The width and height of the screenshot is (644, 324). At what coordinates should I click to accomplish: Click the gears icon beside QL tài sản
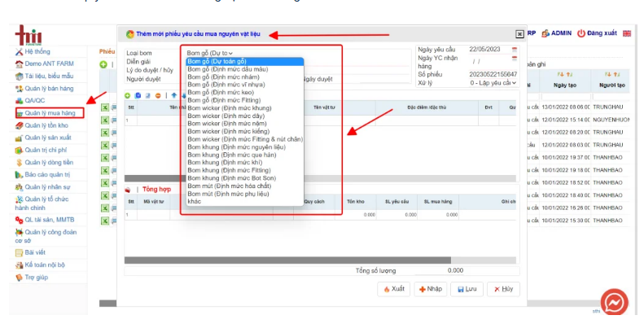(19, 220)
